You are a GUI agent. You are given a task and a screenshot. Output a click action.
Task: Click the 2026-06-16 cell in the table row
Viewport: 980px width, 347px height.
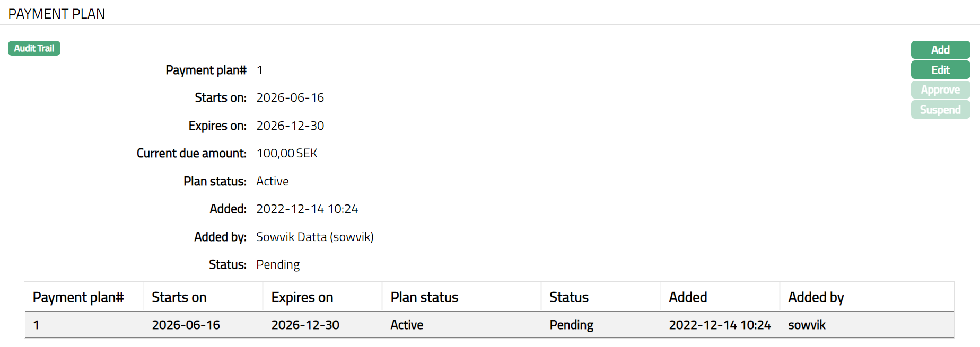click(186, 325)
